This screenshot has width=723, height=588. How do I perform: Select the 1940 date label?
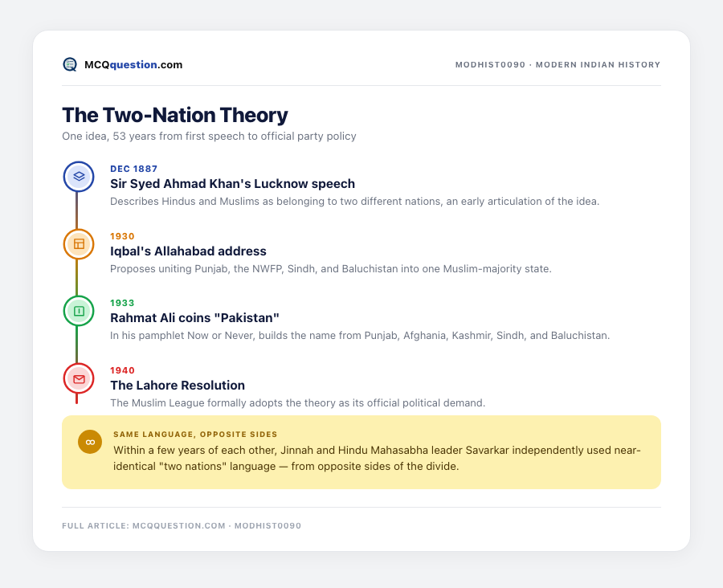click(x=122, y=370)
